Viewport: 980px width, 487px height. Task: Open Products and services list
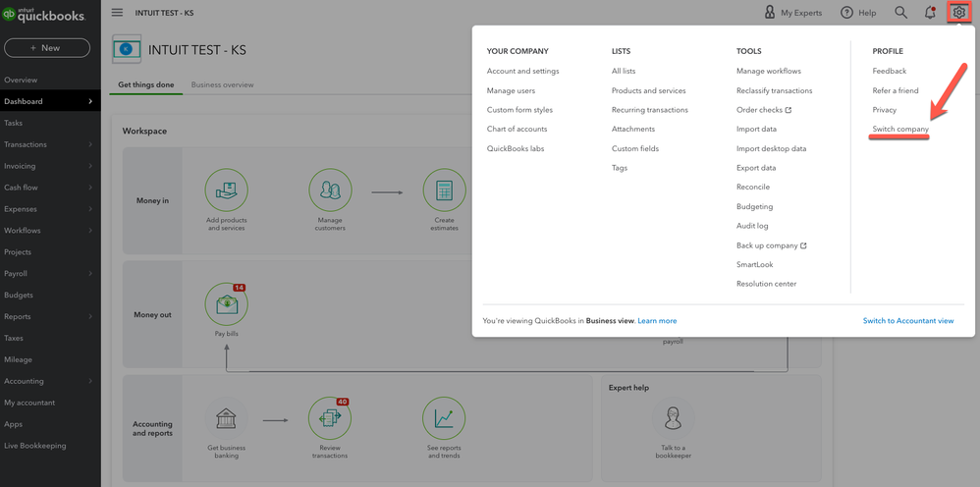point(649,90)
